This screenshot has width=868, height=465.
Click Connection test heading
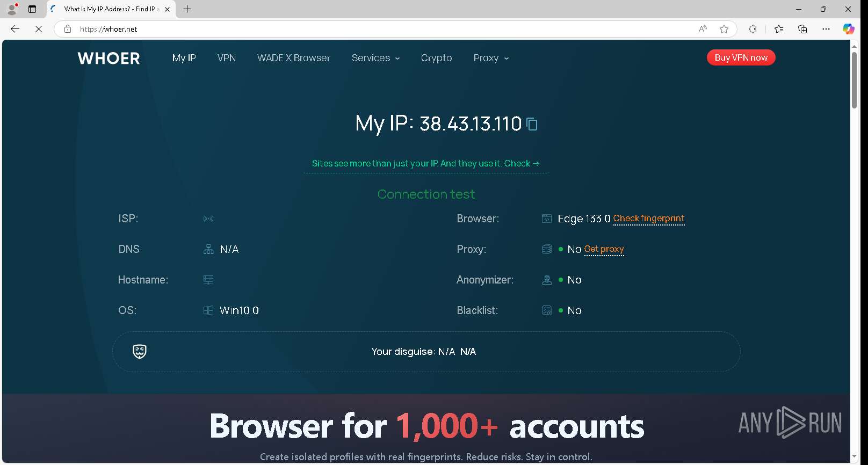[x=426, y=194]
